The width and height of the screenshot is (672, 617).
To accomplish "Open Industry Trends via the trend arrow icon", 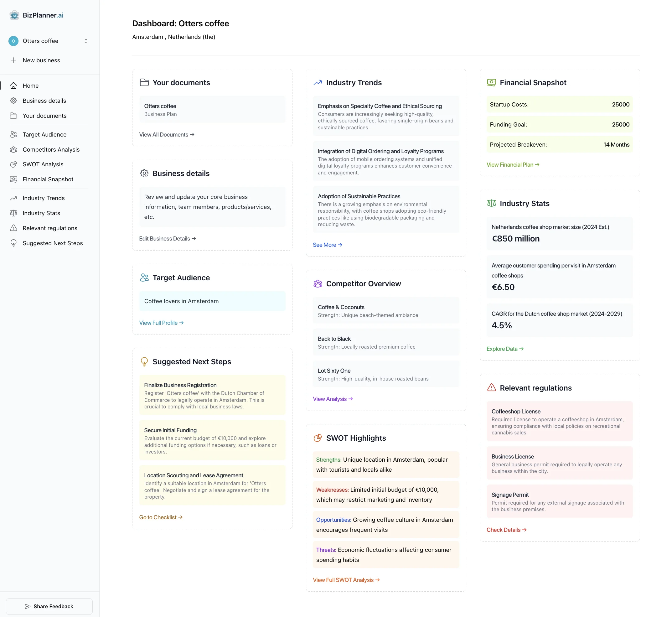I will [14, 198].
